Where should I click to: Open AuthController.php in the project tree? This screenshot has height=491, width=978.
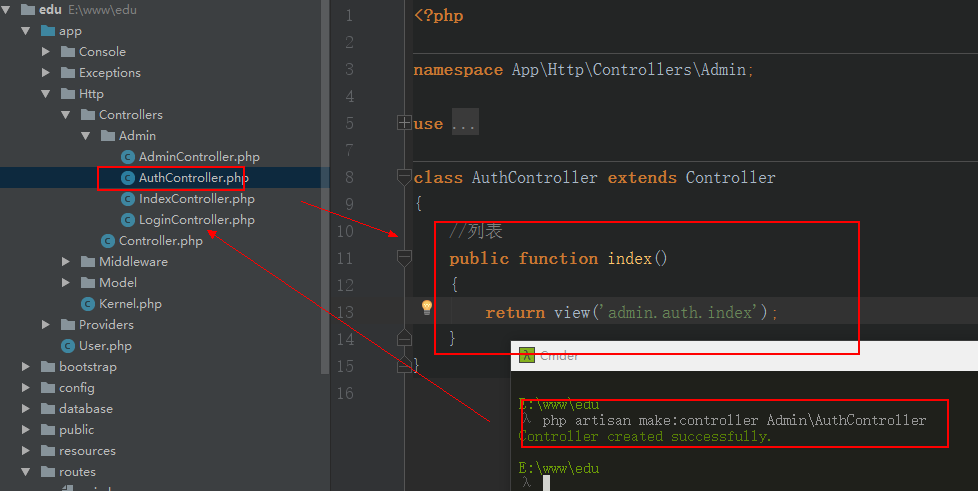193,178
